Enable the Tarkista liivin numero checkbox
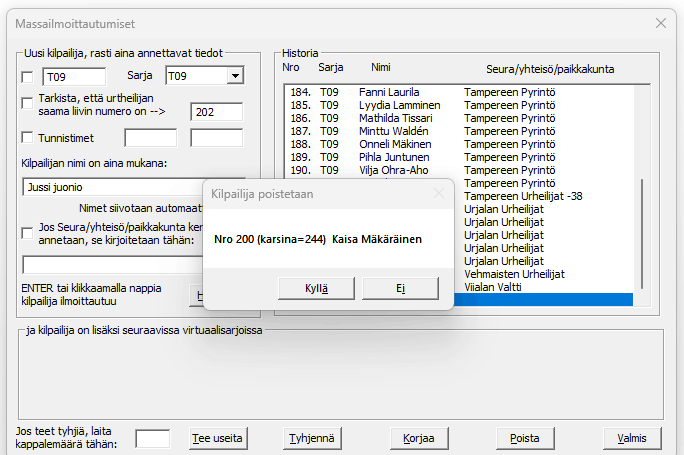 (28, 103)
